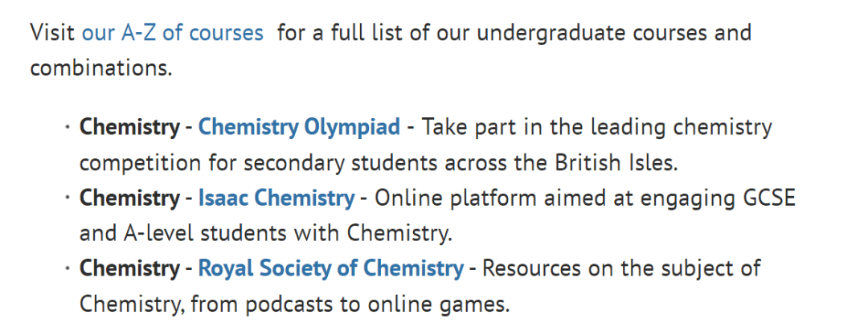Click the text 'Online platform aimed at engaging GCSE'
The height and width of the screenshot is (323, 868).
pos(585,198)
